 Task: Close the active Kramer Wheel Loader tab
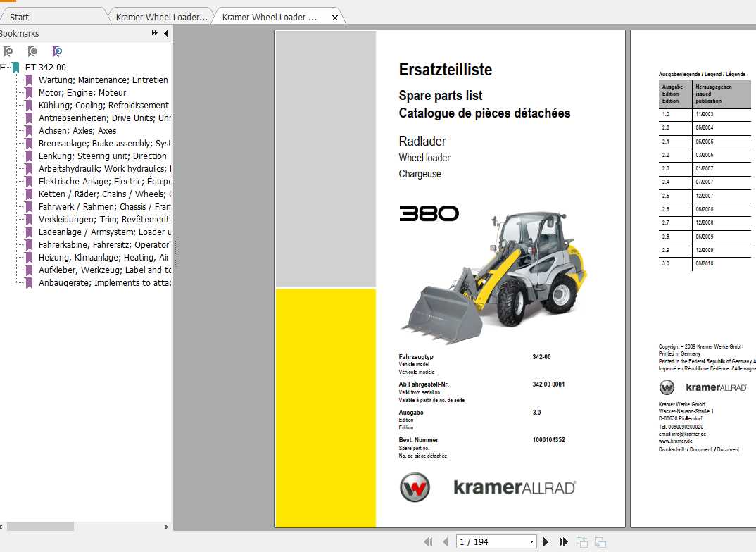pos(334,18)
